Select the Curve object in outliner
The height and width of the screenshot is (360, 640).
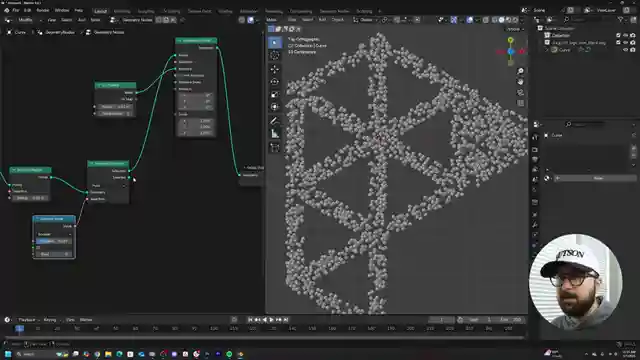click(564, 50)
